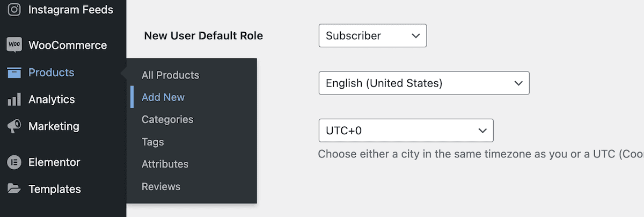Screen dimensions: 644x217
Task: Open the Elementor menu label
Action: (54, 162)
